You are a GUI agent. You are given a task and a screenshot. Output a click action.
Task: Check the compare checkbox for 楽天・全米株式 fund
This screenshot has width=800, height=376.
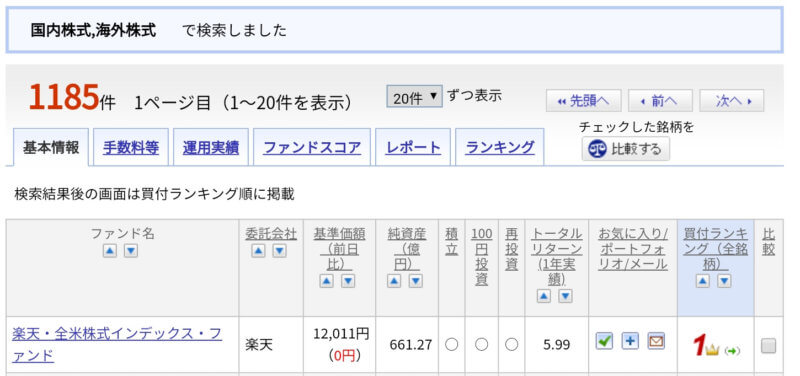point(768,346)
